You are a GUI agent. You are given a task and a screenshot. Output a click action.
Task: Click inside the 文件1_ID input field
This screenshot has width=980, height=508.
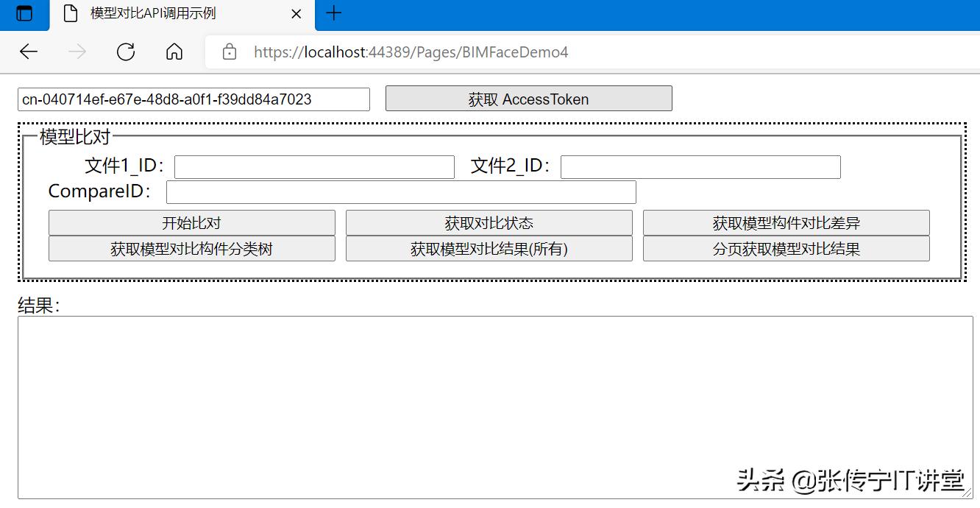tap(313, 166)
